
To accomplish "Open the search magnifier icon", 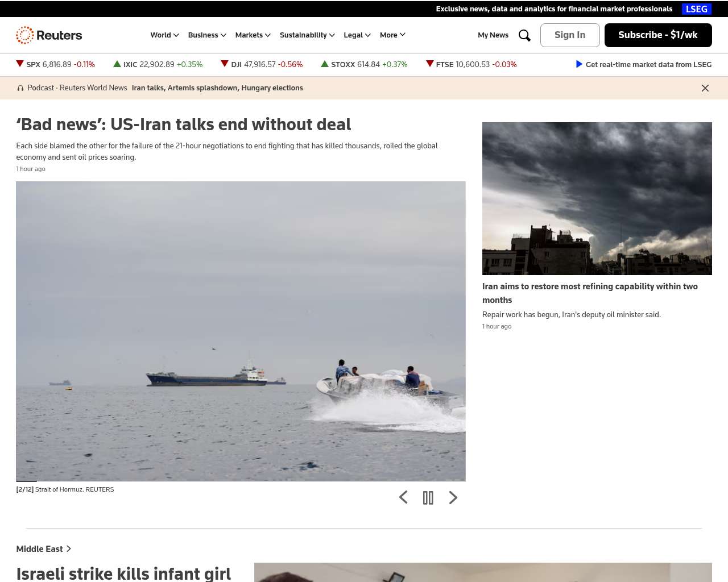I will (x=524, y=35).
